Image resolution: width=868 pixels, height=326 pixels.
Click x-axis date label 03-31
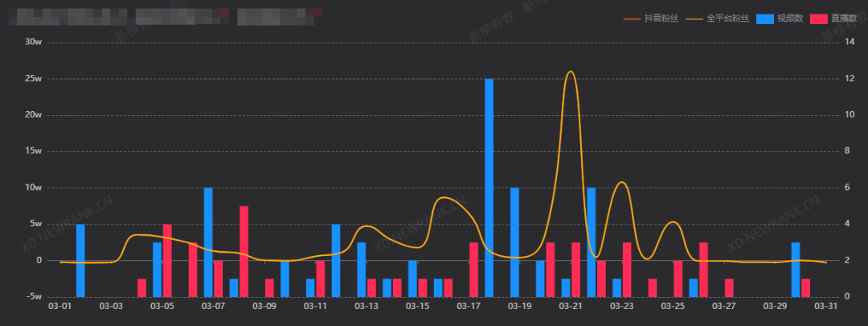point(826,306)
